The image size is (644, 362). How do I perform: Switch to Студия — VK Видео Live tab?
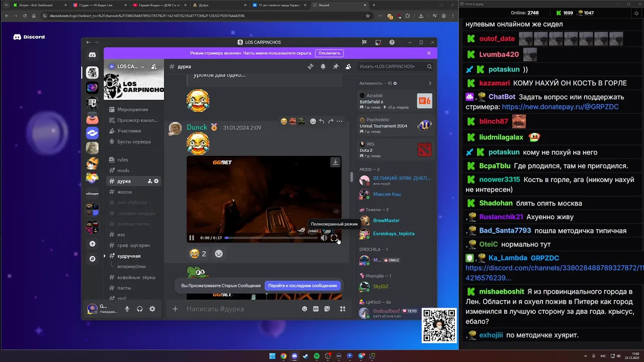98,5
